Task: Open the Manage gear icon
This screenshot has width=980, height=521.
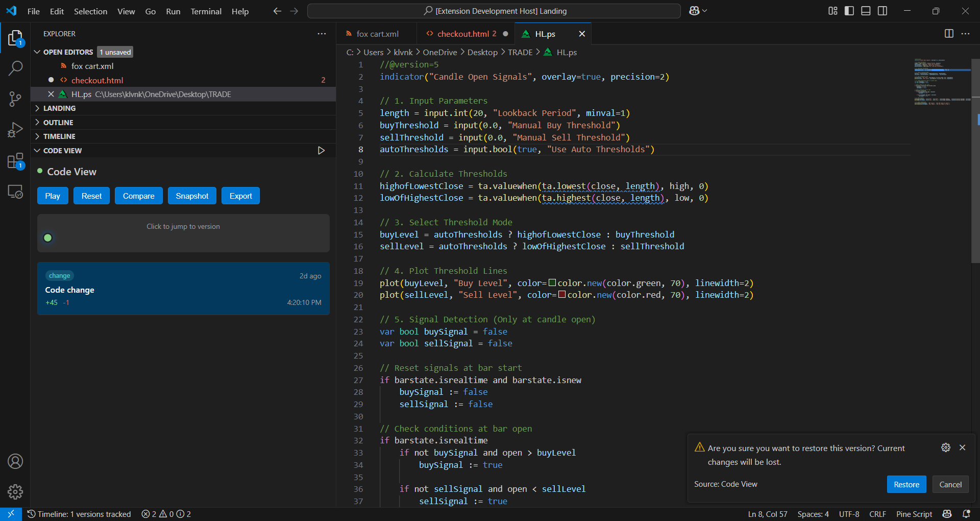Action: pyautogui.click(x=15, y=492)
